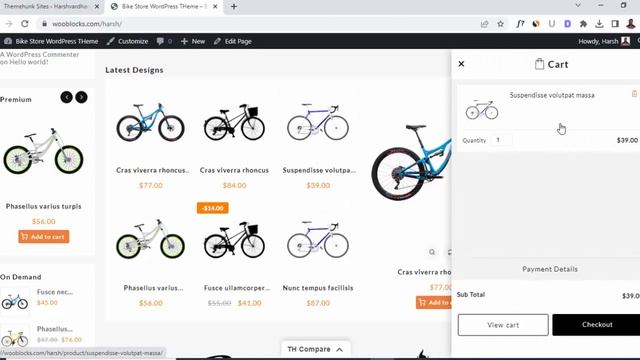
Task: Open WordPress comments bubble in admin bar
Action: tap(164, 41)
